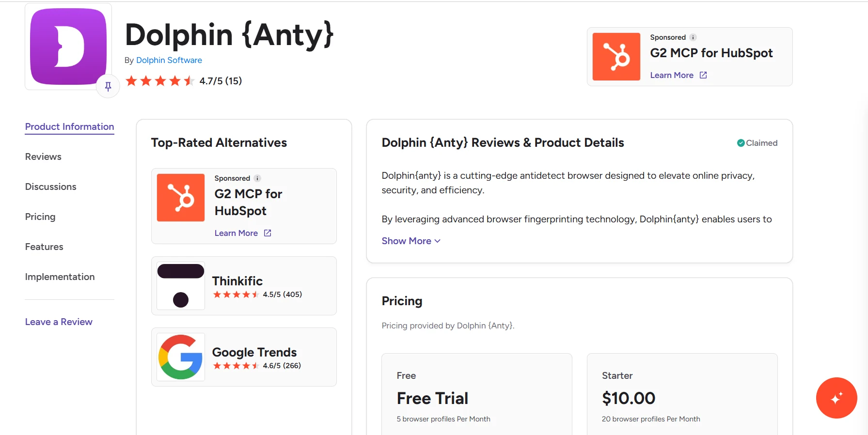This screenshot has width=868, height=435.
Task: Click the Dolphin {Anty} purple logo
Action: (x=68, y=47)
